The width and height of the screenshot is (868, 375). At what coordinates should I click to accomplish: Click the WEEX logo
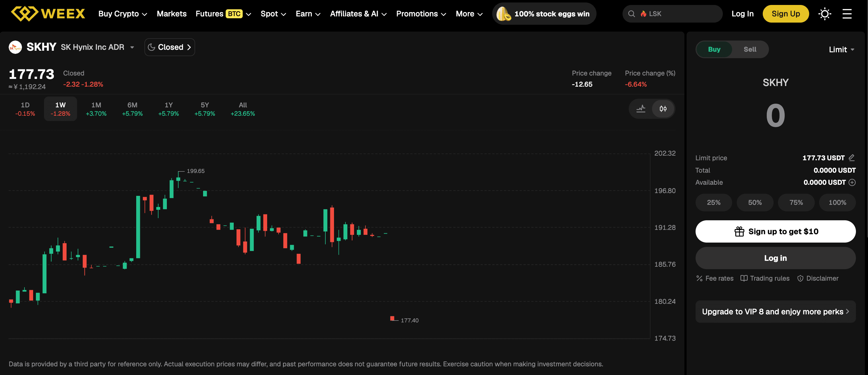click(x=48, y=14)
